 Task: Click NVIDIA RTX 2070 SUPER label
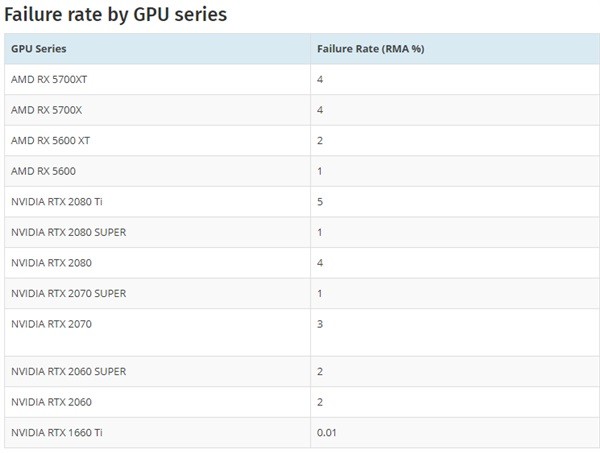(x=68, y=293)
